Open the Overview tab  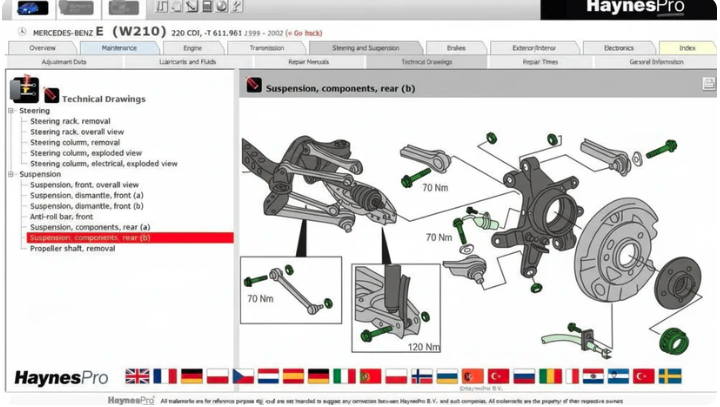(x=43, y=48)
